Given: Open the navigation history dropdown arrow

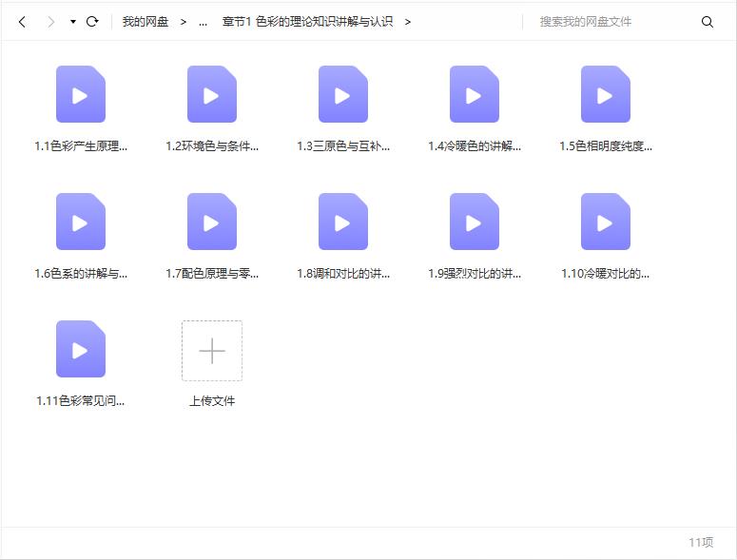Looking at the screenshot, I should click(73, 22).
